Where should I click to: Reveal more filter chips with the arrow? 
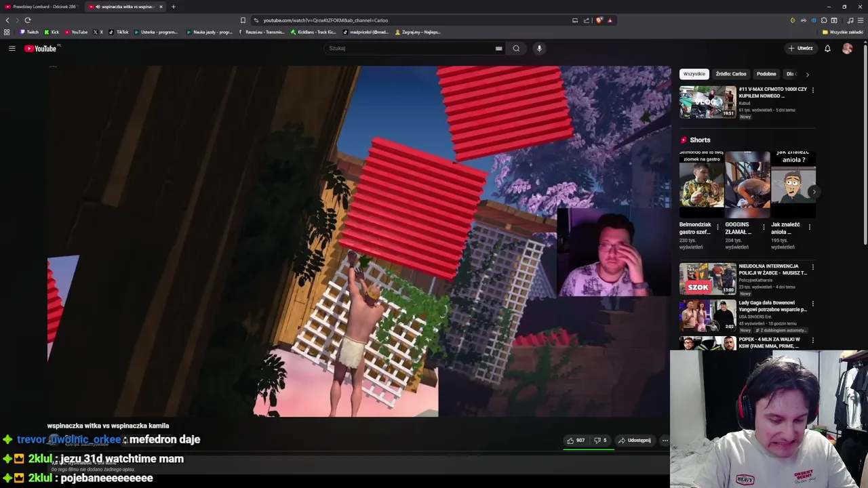point(807,74)
